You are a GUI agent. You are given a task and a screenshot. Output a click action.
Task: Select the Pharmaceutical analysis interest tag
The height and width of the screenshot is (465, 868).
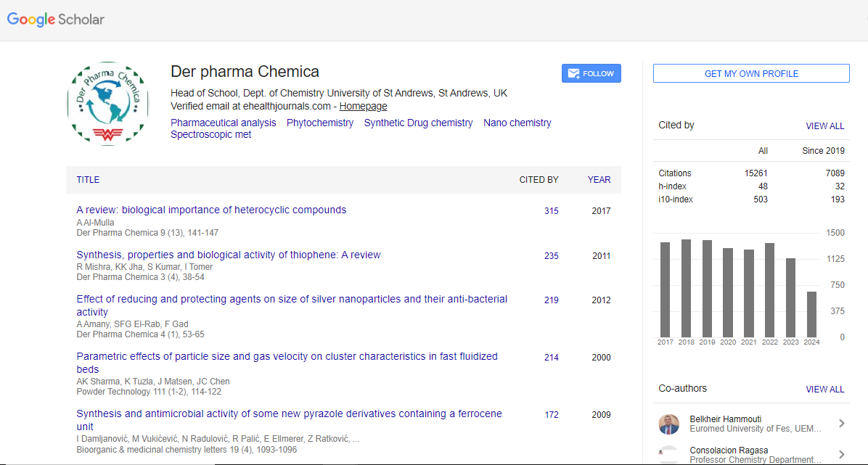(224, 123)
